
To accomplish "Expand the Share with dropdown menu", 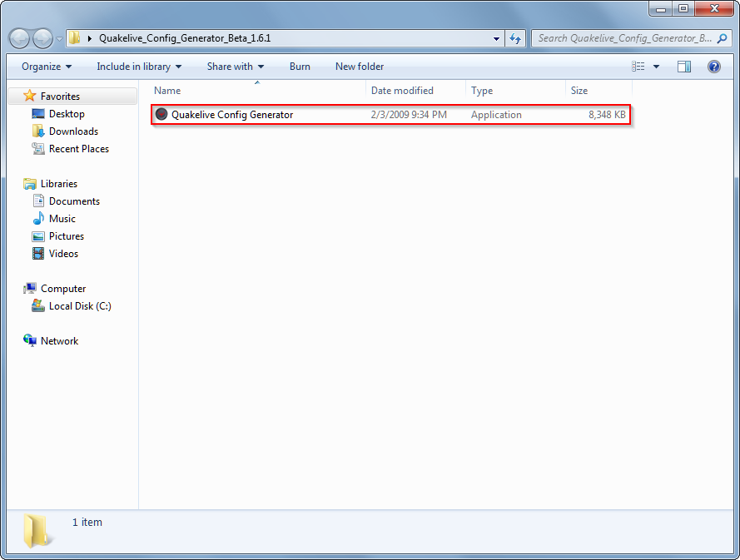I will click(235, 67).
